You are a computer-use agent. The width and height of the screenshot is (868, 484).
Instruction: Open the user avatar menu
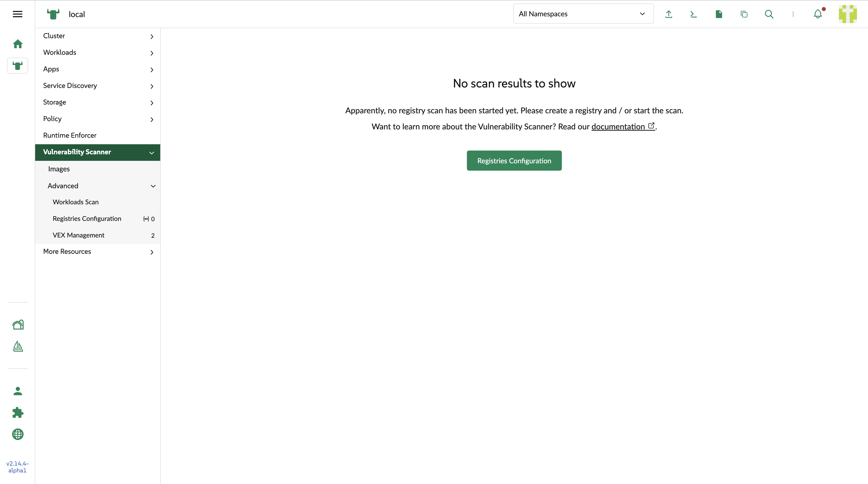(847, 14)
